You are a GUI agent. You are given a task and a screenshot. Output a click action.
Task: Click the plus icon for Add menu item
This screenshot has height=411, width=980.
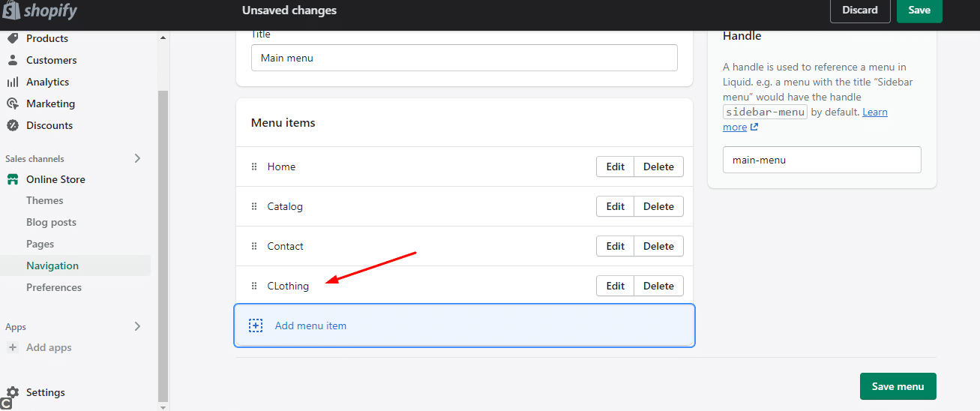(x=256, y=325)
